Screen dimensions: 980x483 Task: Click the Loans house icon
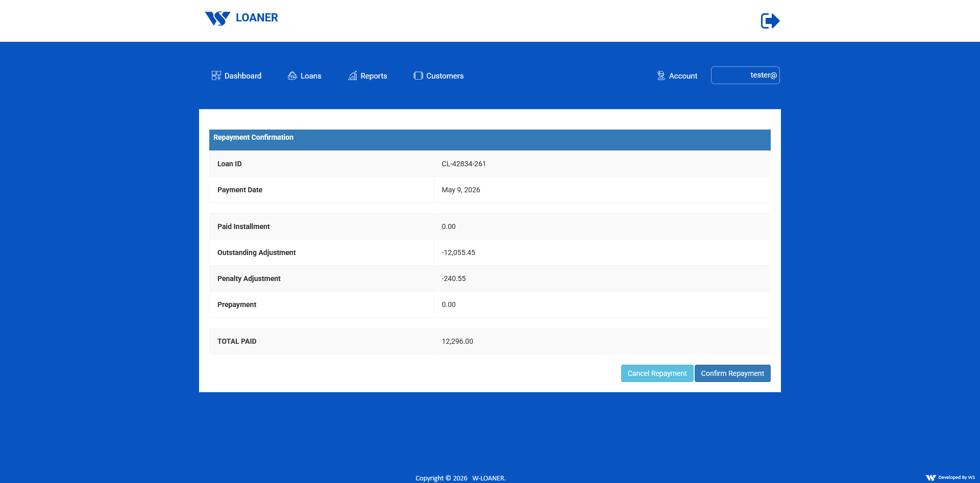292,75
